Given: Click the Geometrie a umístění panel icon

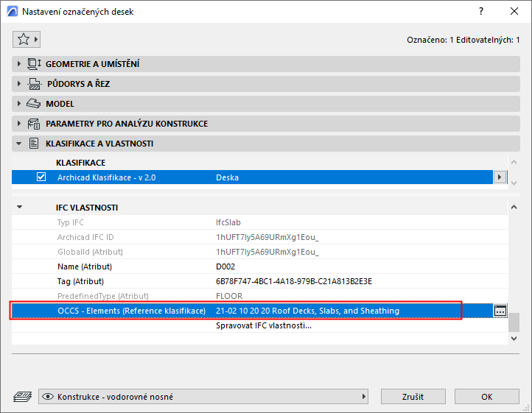Looking at the screenshot, I should [34, 64].
